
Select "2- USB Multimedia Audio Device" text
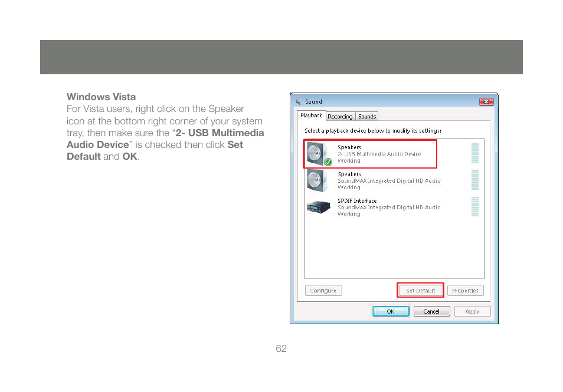[379, 154]
